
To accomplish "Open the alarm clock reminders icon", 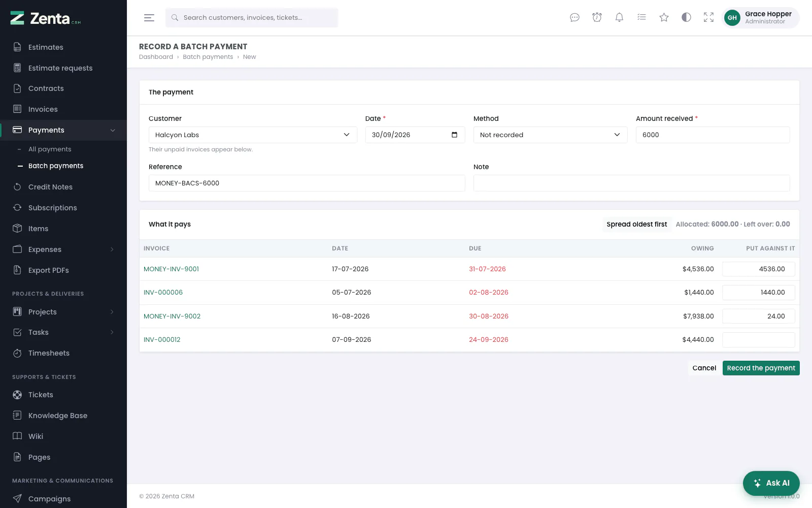I will click(x=597, y=18).
